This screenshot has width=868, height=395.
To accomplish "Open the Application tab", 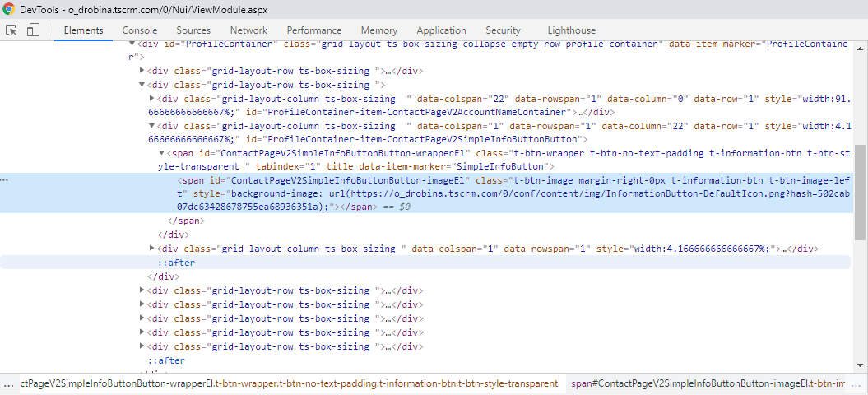I will coord(441,30).
